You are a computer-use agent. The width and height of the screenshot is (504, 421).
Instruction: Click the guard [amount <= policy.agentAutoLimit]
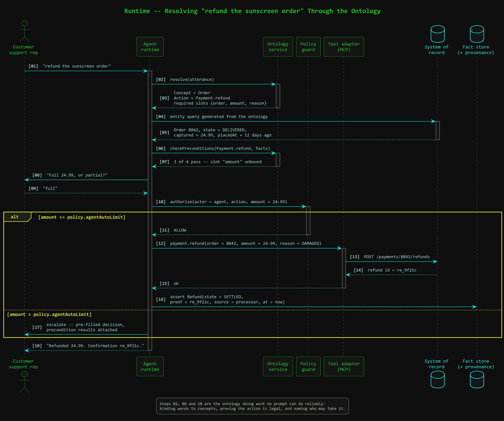[82, 217]
